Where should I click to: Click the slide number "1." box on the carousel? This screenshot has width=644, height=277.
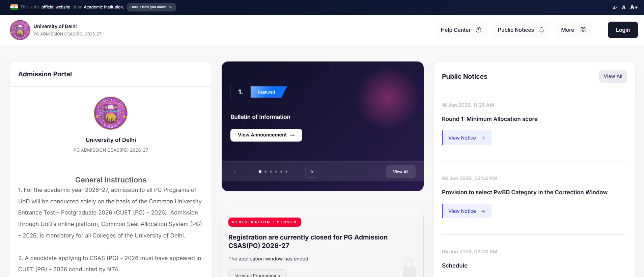point(241,92)
